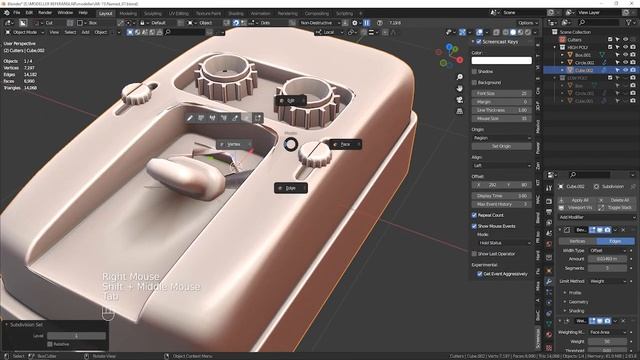Click the Set Origin button
The image size is (640, 360).
click(x=502, y=146)
